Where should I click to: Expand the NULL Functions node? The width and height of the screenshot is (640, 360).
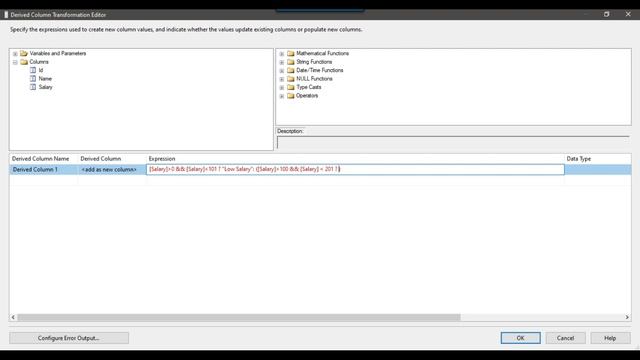coord(282,79)
